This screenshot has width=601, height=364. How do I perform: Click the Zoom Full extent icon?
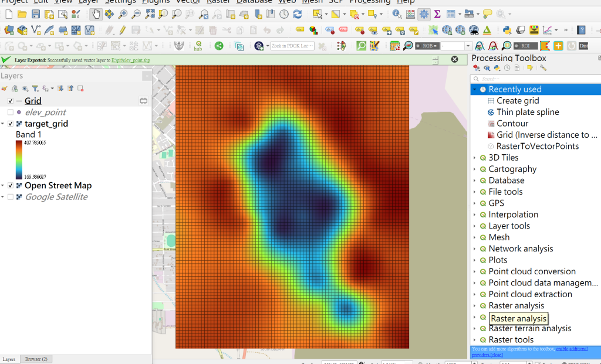point(150,15)
